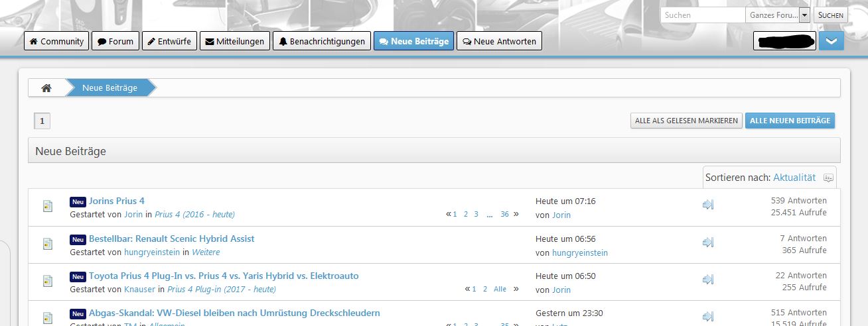Open the Mitteilungen tab
The width and height of the screenshot is (868, 326).
click(235, 41)
